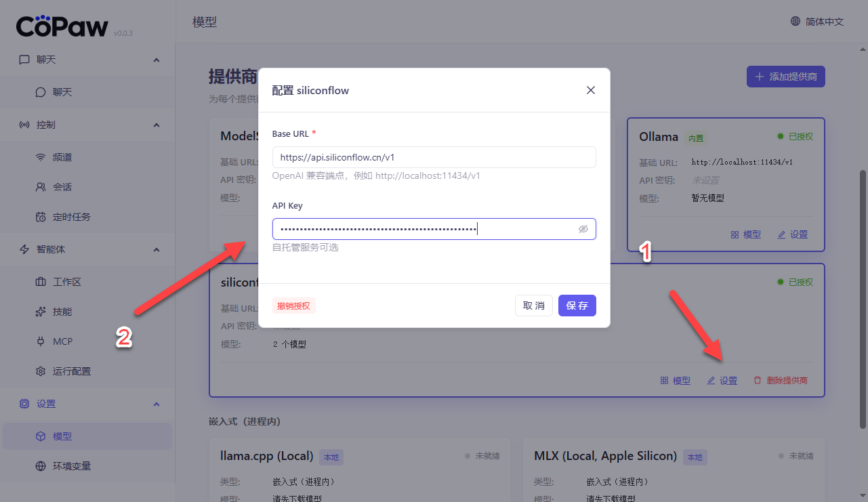Click the 本地 tag beside llama.cpp

click(331, 457)
